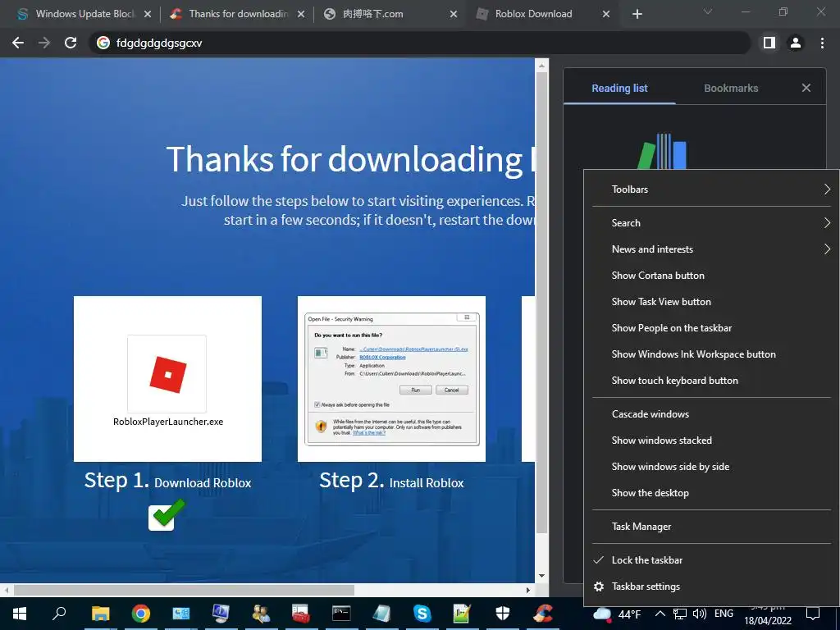The width and height of the screenshot is (840, 630).
Task: Choose Show People on the taskbar
Action: [x=711, y=328]
